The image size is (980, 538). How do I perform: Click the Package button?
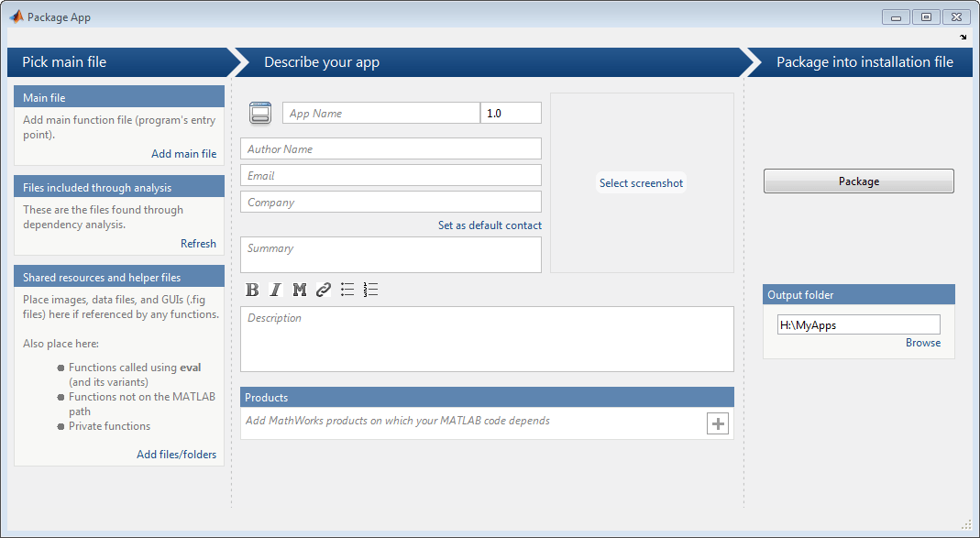tap(859, 181)
